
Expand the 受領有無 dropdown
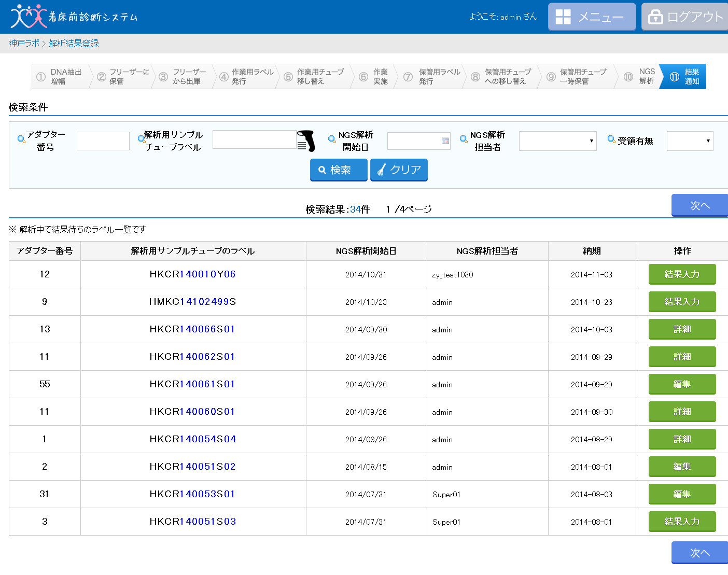(x=690, y=141)
